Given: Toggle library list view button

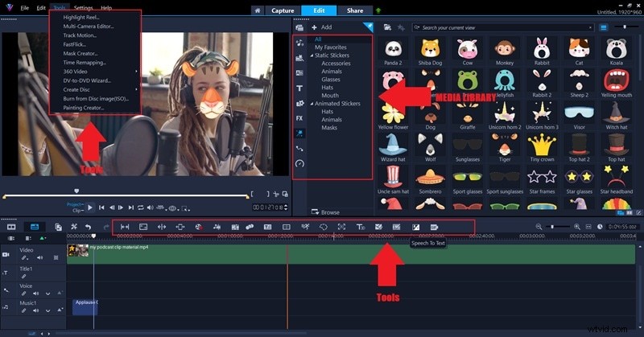Looking at the screenshot, I should 603,27.
